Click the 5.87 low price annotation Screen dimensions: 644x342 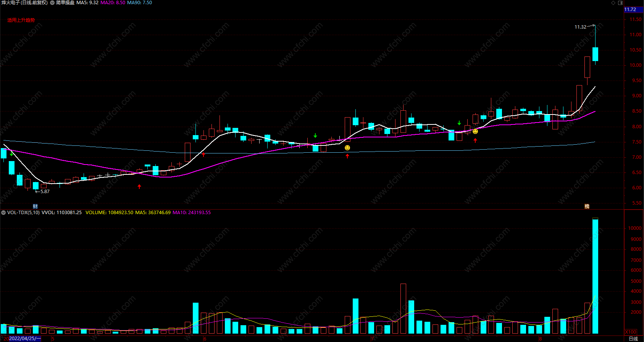(x=45, y=192)
